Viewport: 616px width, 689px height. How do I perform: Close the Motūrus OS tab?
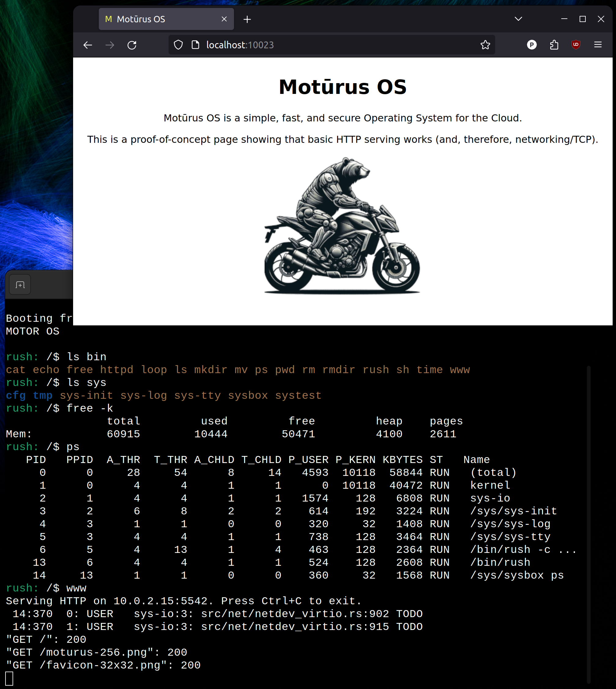pyautogui.click(x=225, y=19)
